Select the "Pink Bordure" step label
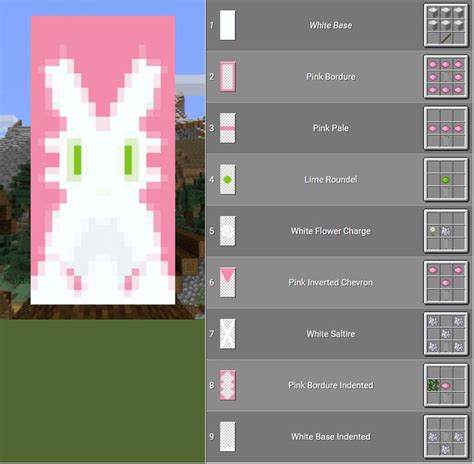Screen dimensions: 474x464 click(331, 77)
